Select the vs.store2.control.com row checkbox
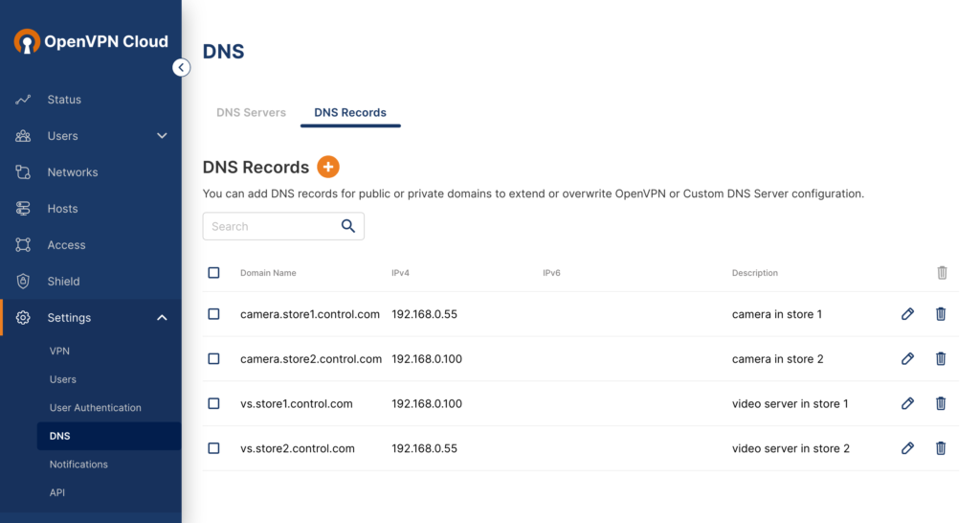Viewport: 980px width, 523px height. tap(213, 448)
